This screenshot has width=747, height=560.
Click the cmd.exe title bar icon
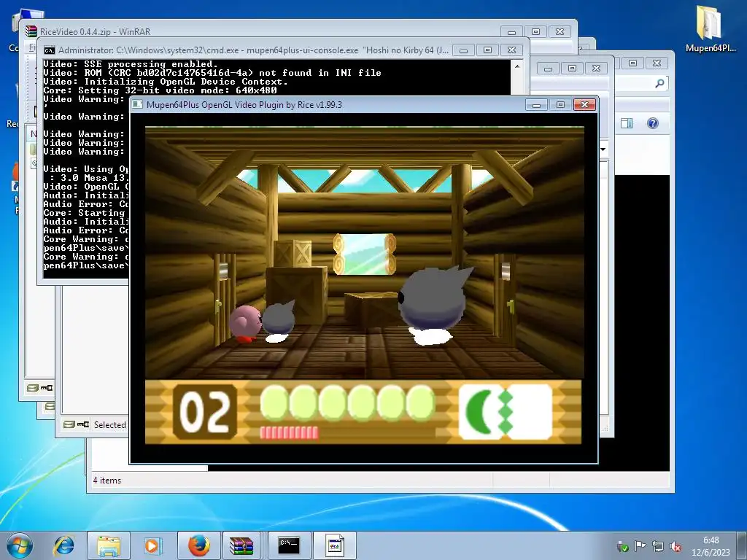(x=50, y=50)
